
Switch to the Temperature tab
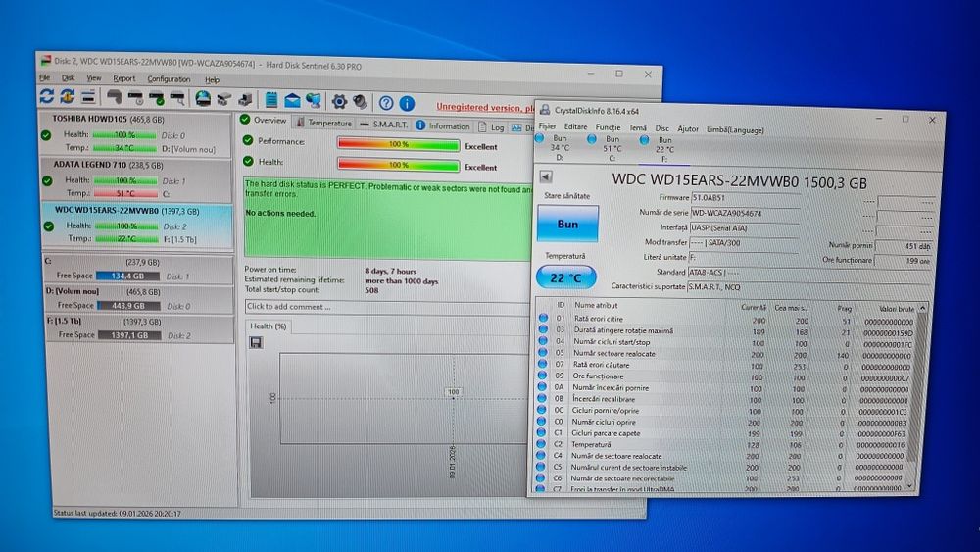click(x=323, y=123)
